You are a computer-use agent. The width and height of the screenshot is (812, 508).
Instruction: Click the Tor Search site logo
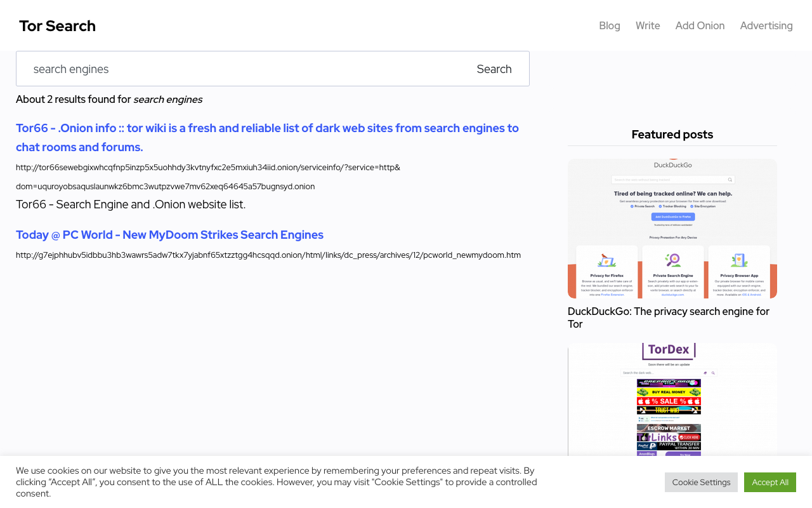(x=57, y=26)
